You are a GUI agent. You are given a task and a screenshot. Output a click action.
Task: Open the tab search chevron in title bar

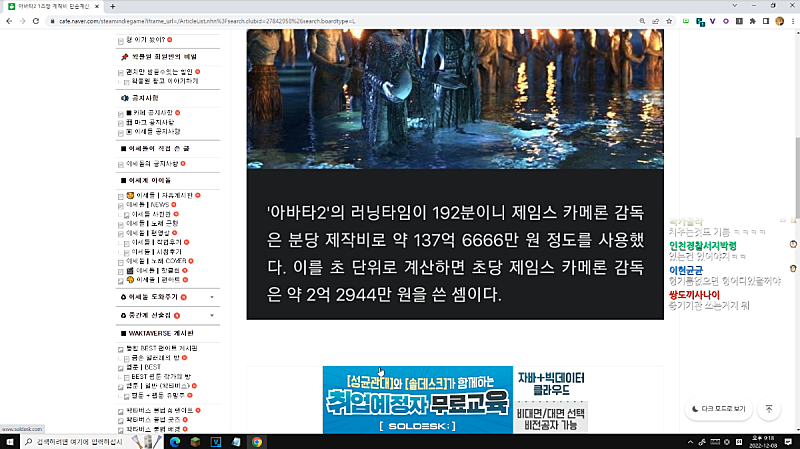734,6
